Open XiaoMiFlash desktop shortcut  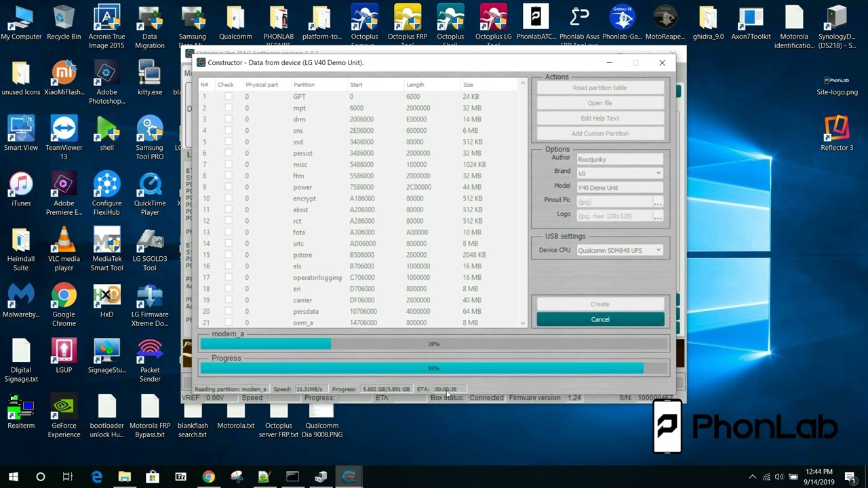(64, 78)
